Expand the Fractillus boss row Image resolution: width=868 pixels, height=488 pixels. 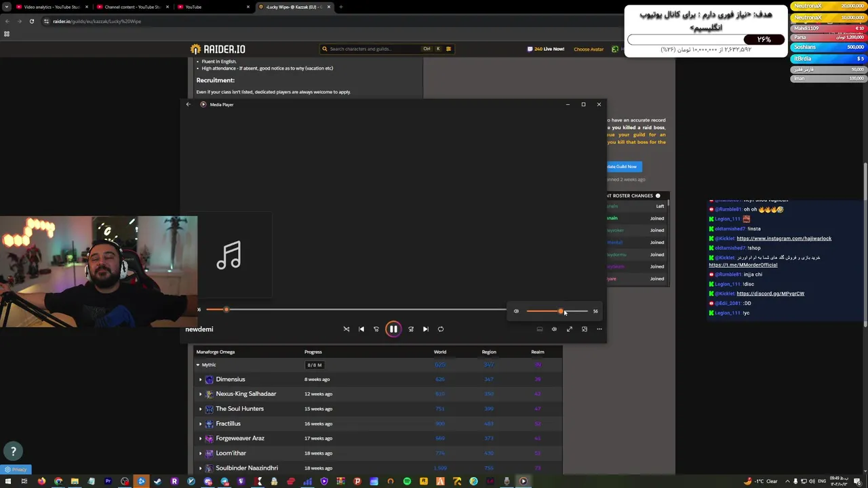201,424
